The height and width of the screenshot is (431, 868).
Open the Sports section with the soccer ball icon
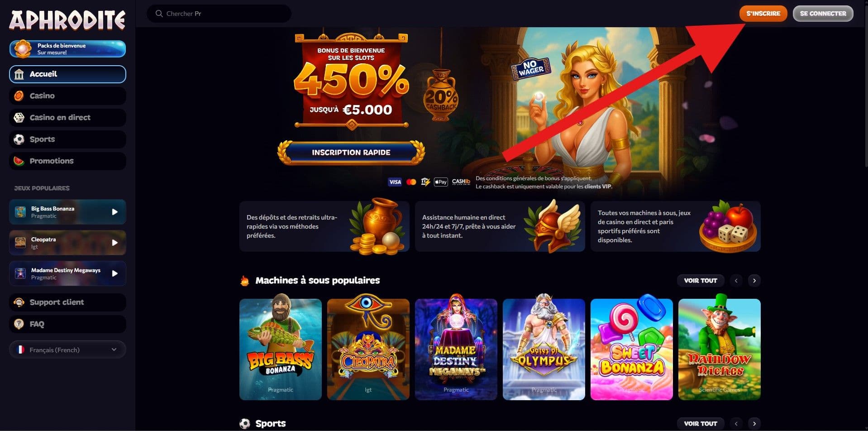67,139
